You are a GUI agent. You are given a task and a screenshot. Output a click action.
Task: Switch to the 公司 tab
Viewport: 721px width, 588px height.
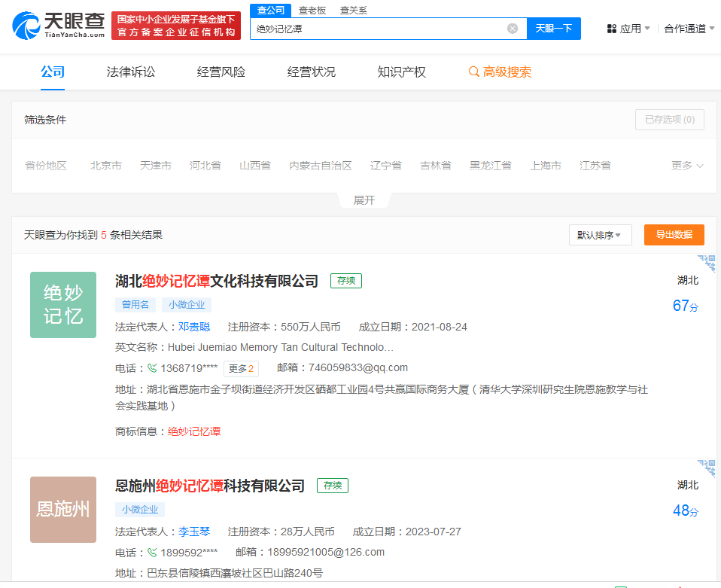coord(53,72)
